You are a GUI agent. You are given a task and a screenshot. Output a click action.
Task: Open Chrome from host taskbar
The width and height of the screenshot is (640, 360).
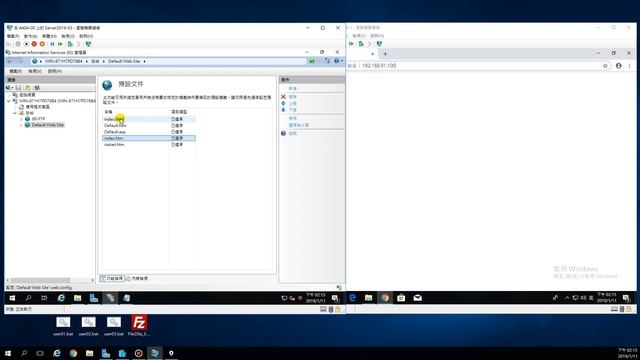click(73, 353)
